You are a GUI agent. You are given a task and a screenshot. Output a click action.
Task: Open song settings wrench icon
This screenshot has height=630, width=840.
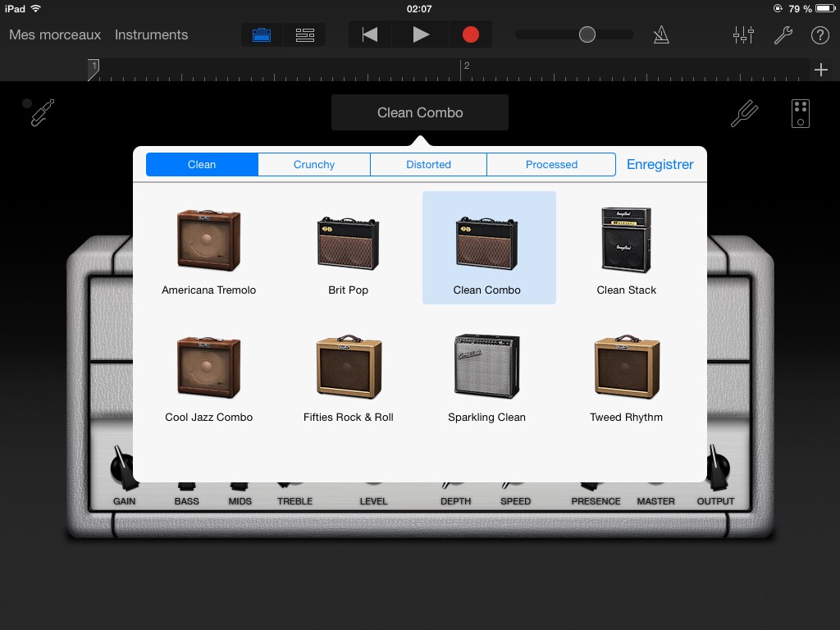[783, 34]
